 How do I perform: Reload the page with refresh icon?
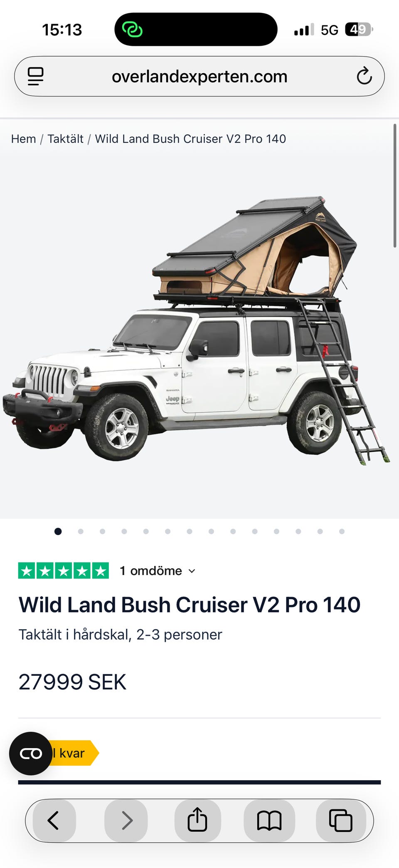pyautogui.click(x=364, y=76)
